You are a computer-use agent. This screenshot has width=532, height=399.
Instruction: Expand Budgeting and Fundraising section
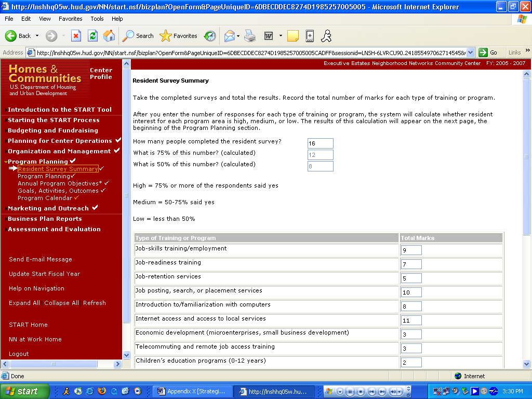tap(52, 130)
